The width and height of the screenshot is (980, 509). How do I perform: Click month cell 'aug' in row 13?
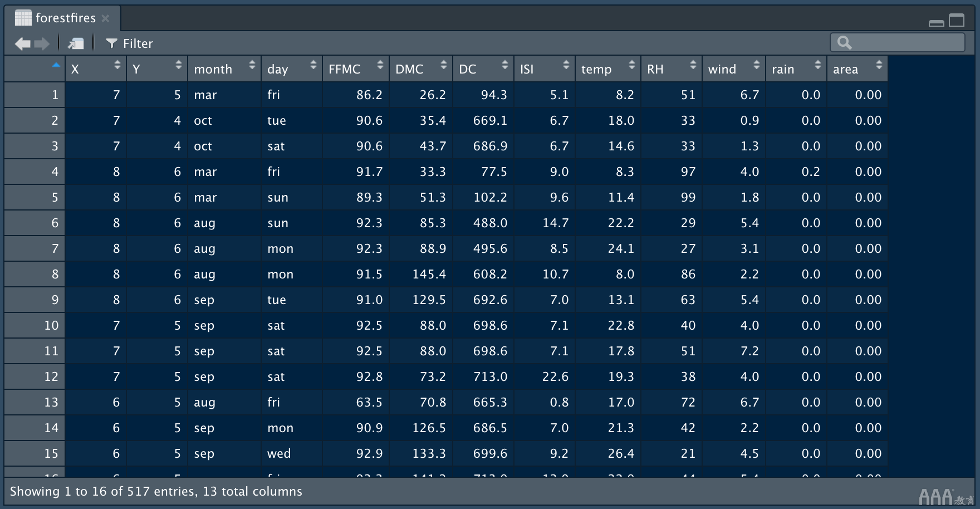pyautogui.click(x=204, y=403)
